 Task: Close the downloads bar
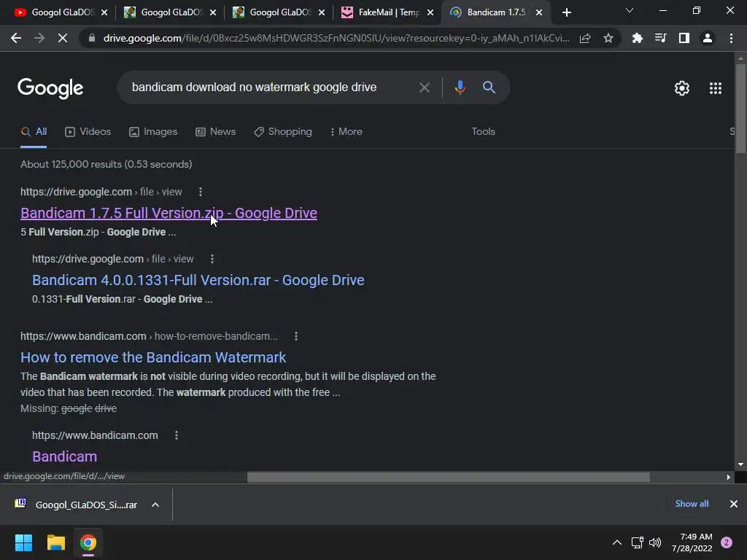coord(734,504)
